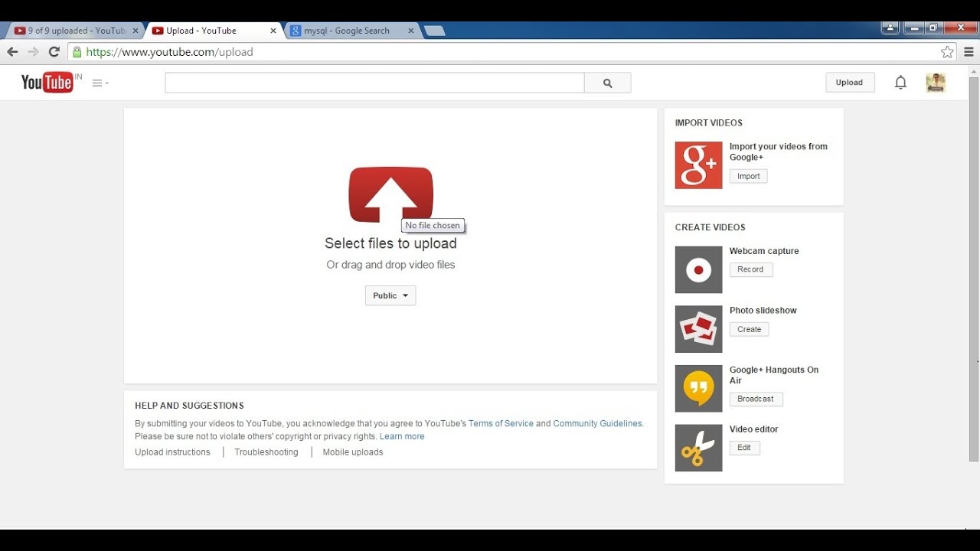Screen dimensions: 980x551
Task: Open the Mobile uploads link
Action: click(353, 452)
